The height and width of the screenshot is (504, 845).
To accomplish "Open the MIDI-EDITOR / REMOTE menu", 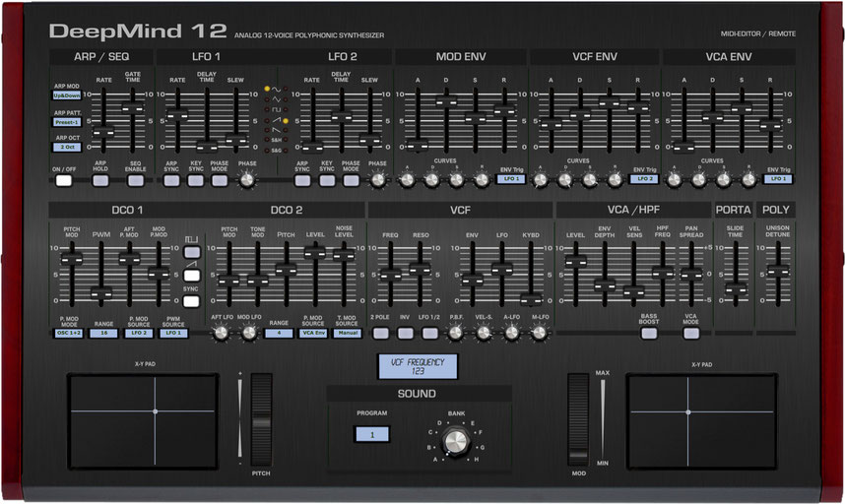I will 757,33.
